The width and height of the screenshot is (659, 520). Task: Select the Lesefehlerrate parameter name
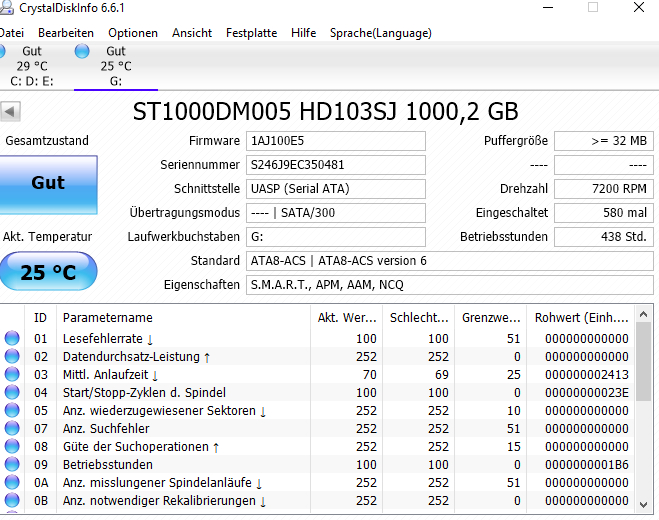coord(108,338)
